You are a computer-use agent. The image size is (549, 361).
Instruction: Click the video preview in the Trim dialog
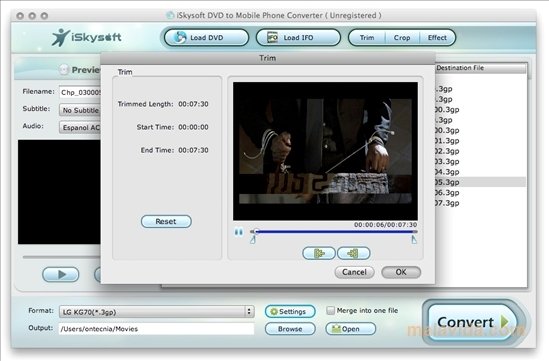point(325,151)
